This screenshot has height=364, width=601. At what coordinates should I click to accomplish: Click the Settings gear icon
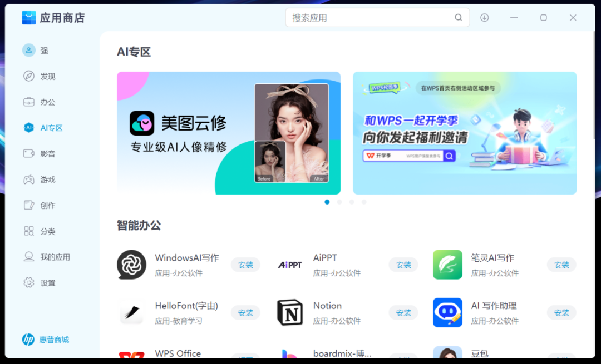coord(29,282)
